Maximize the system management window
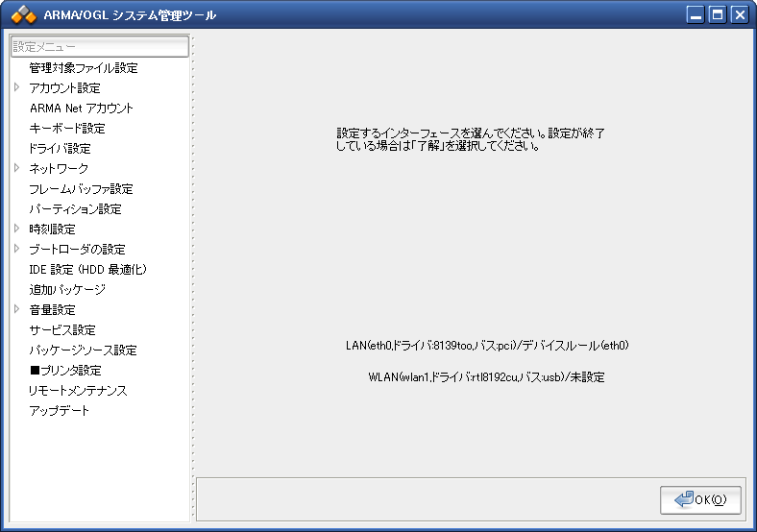This screenshot has height=532, width=757. pyautogui.click(x=717, y=14)
